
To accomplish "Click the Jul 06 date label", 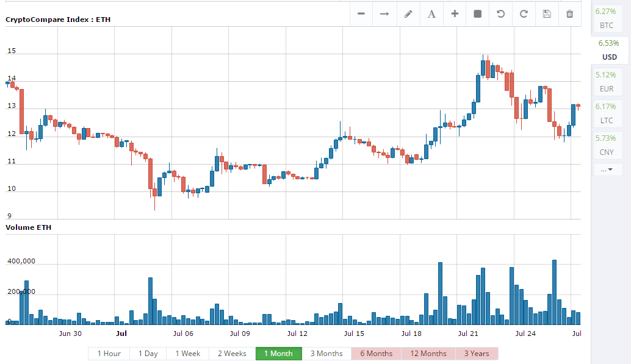I will click(183, 334).
